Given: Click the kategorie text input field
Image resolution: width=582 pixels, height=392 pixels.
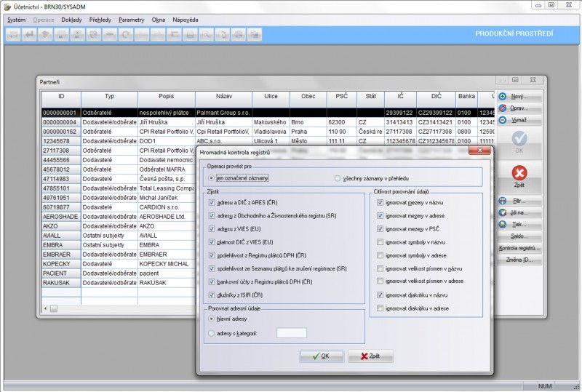Looking at the screenshot, I should click(x=292, y=333).
